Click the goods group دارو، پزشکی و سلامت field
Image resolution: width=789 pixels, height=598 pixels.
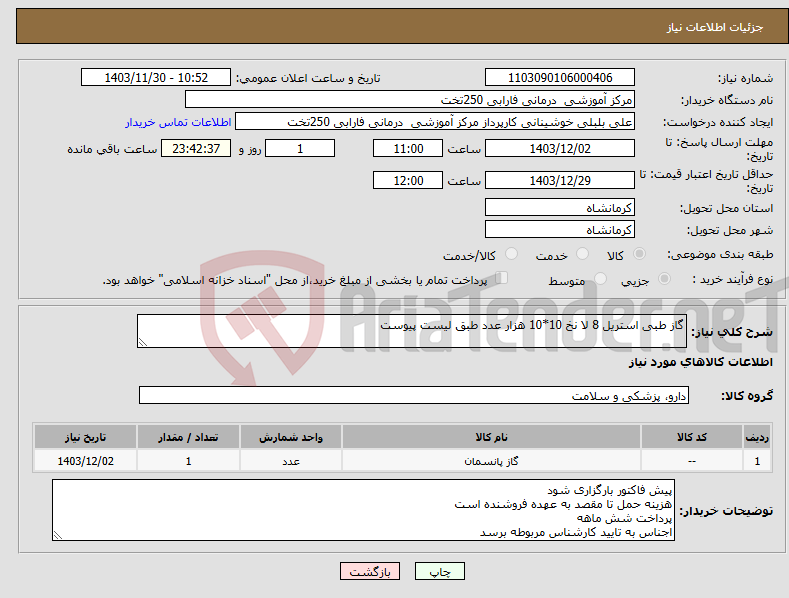point(414,396)
